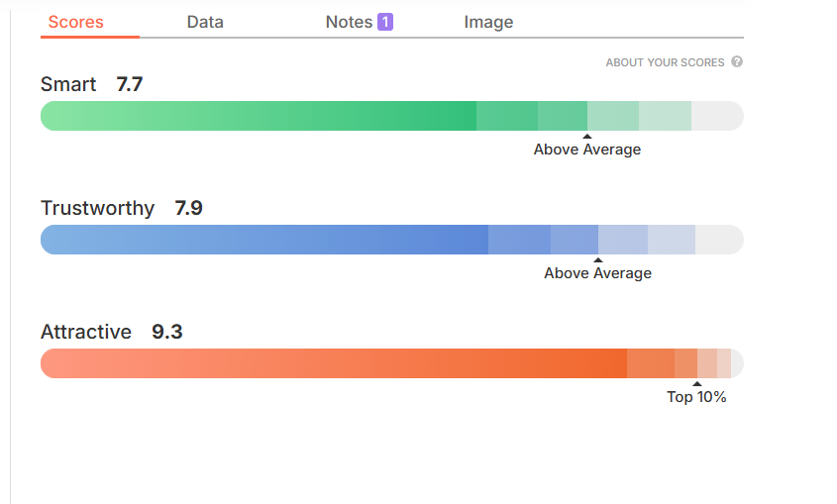Click the Top 10% label
Screen dimensions: 837x504
(696, 397)
